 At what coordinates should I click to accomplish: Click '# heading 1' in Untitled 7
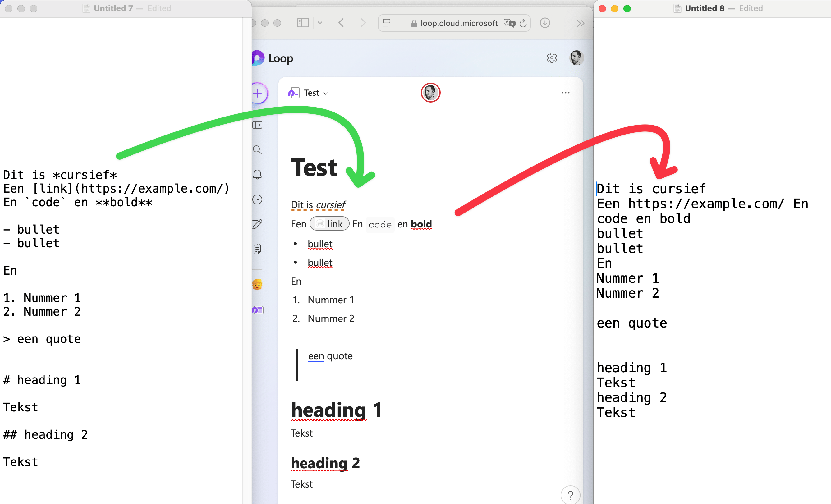pos(42,380)
